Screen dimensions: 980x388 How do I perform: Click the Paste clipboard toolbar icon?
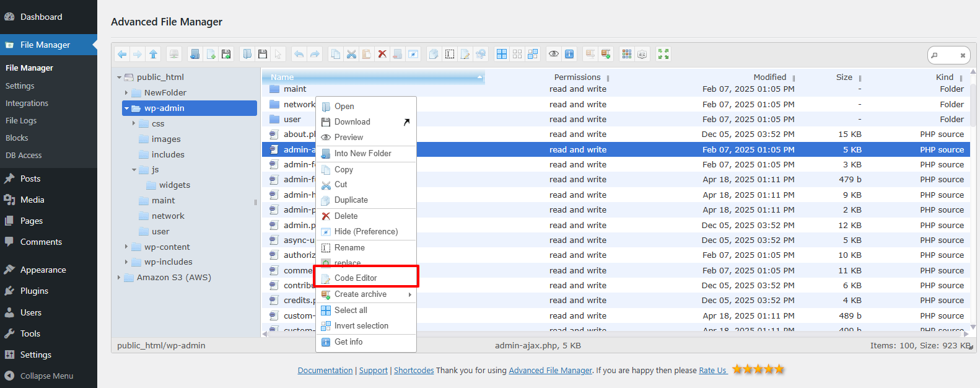(367, 55)
